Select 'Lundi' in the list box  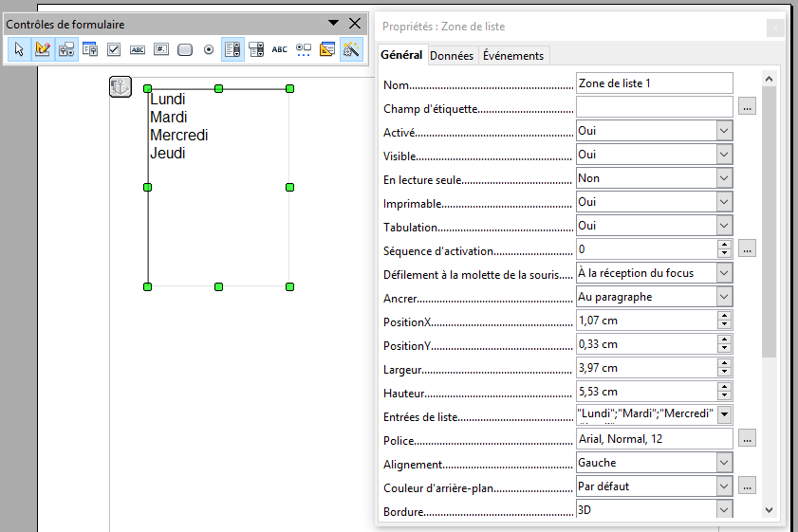(x=167, y=100)
